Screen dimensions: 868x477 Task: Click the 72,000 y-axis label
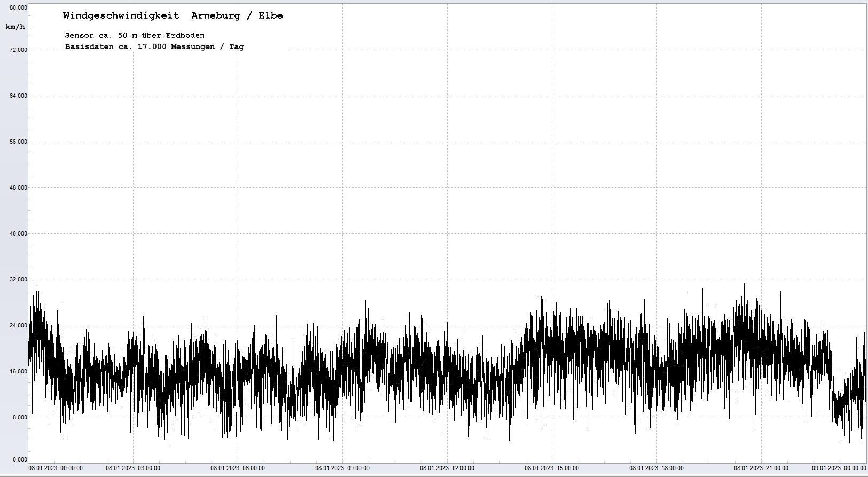tap(19, 50)
